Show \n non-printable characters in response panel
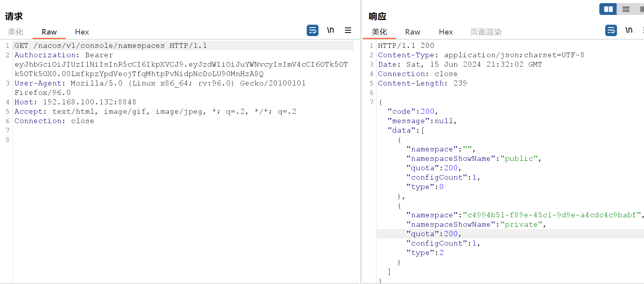 [629, 30]
